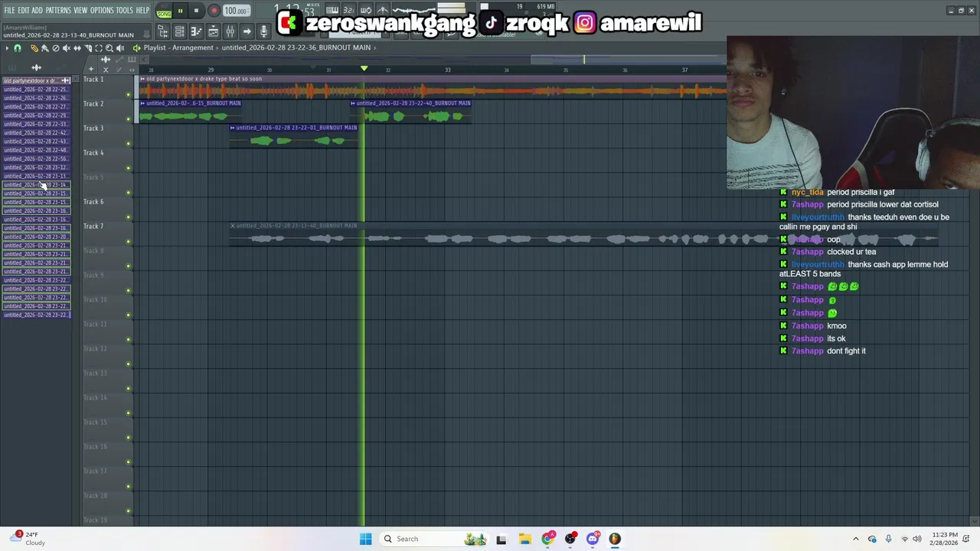The image size is (980, 551).
Task: Open the PATTERNS menu
Action: 58,10
